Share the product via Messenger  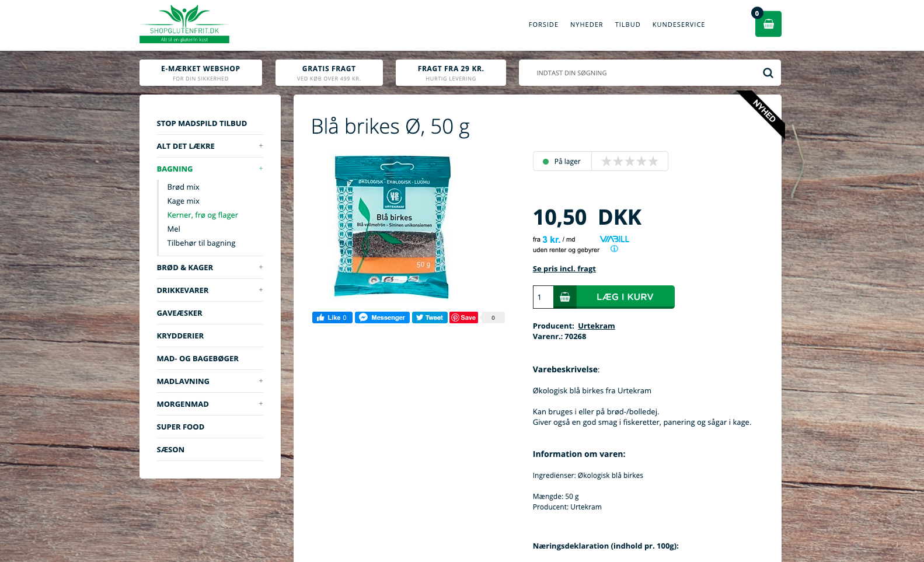(x=382, y=317)
